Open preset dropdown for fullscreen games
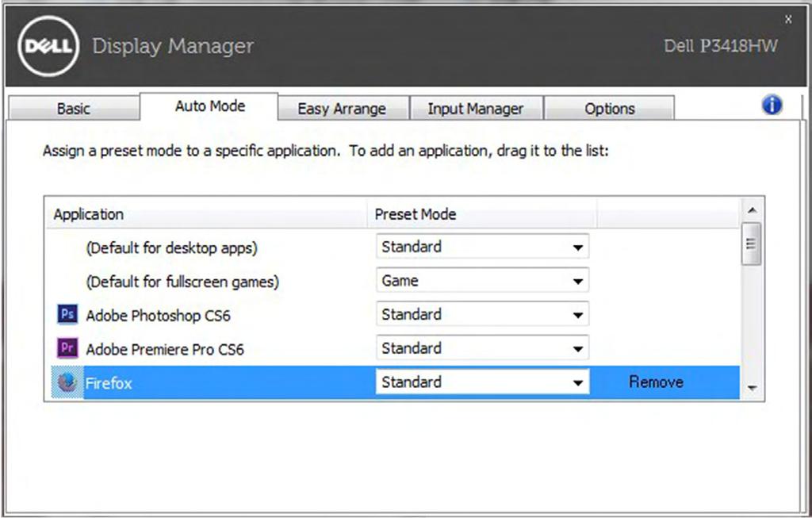 pos(483,281)
